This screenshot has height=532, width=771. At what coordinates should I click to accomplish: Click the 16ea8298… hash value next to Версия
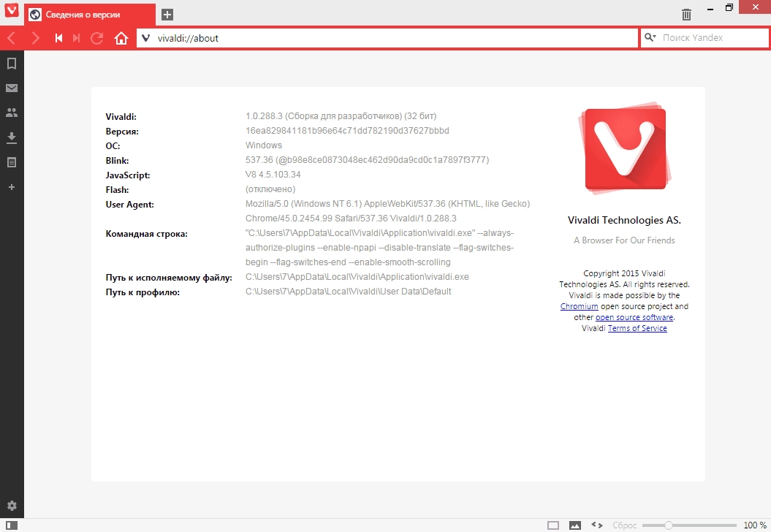click(x=347, y=131)
